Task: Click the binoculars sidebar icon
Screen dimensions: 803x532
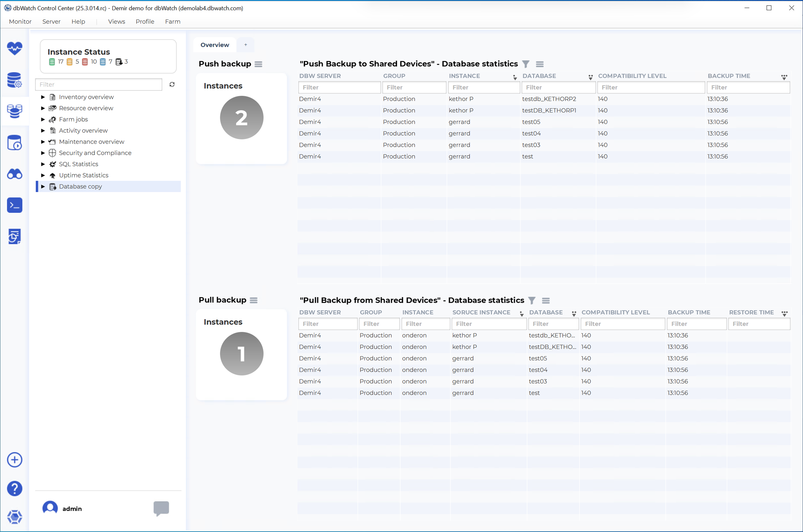Action: [x=14, y=174]
